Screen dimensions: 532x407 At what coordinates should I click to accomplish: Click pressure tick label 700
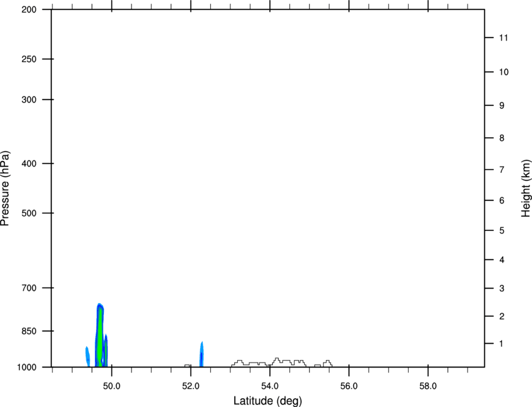[29, 287]
